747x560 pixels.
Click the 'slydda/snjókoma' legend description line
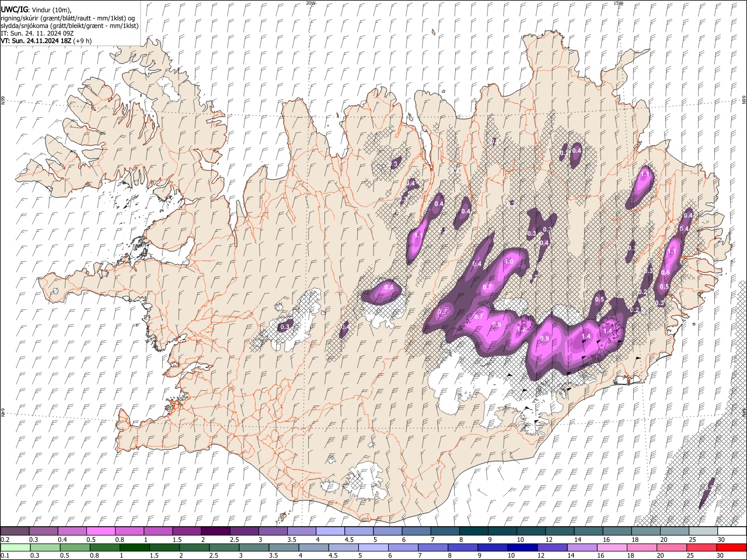pos(69,26)
